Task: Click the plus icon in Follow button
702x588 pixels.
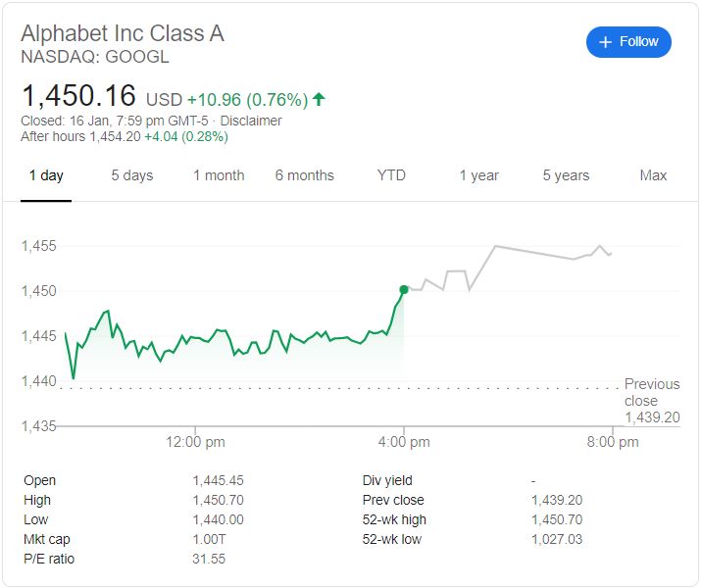Action: [605, 42]
